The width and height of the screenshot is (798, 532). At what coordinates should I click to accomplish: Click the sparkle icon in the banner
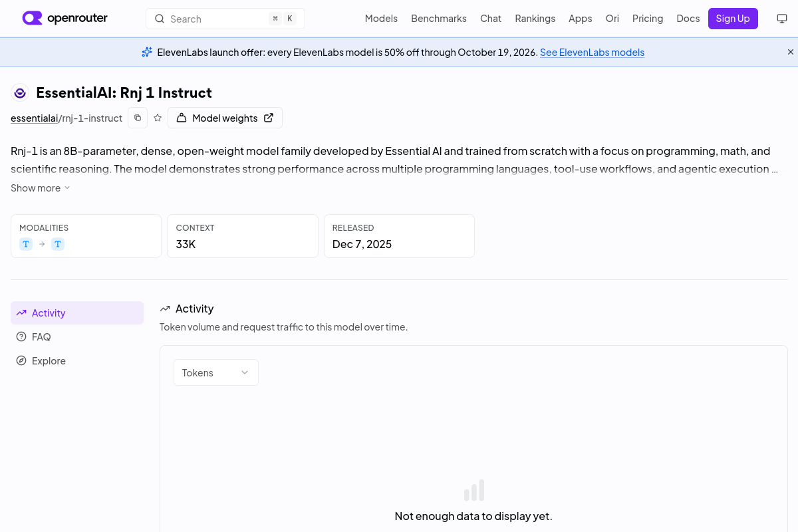pos(147,52)
